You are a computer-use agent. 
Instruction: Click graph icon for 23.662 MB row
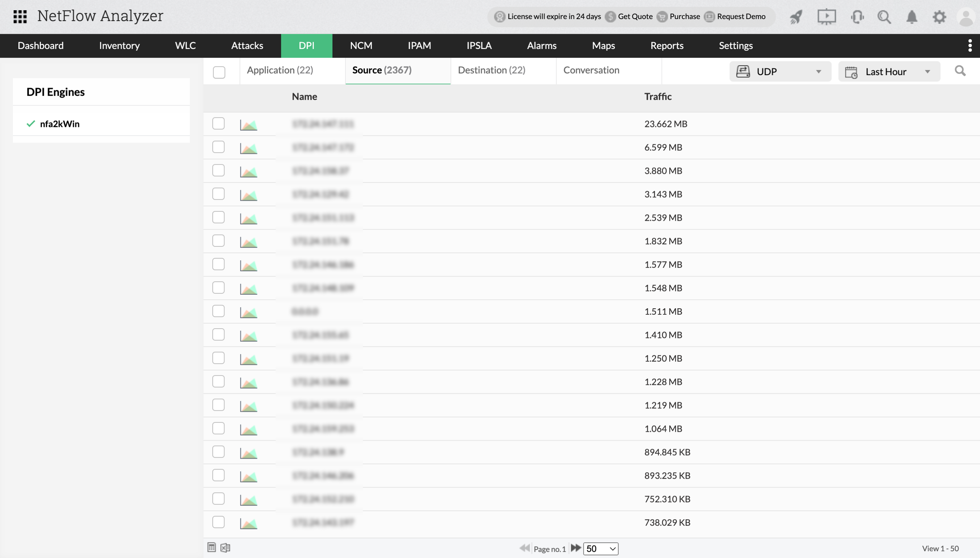click(249, 125)
